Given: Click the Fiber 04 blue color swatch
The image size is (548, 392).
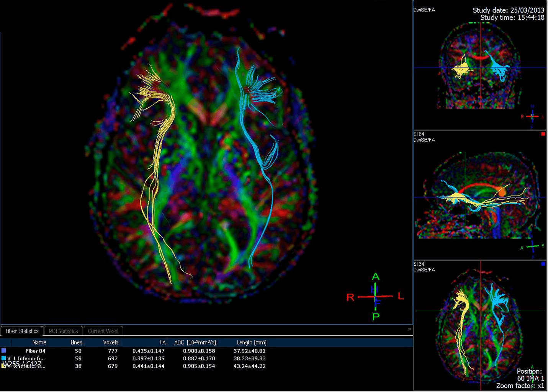Looking at the screenshot, I should (x=4, y=351).
